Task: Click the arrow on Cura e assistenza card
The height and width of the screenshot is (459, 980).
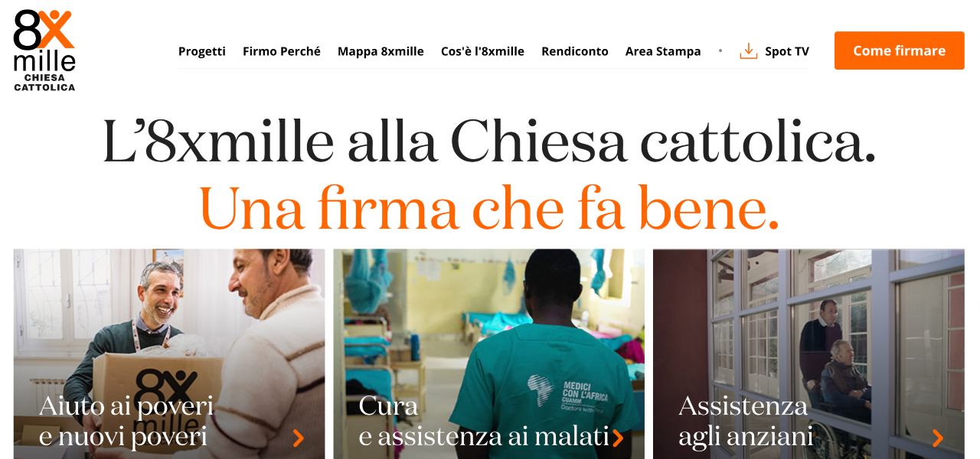Action: point(618,438)
